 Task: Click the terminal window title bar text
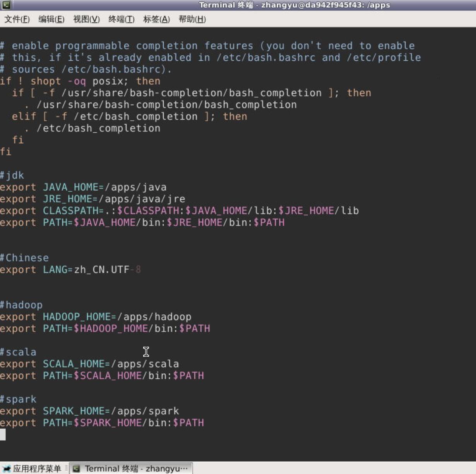294,5
